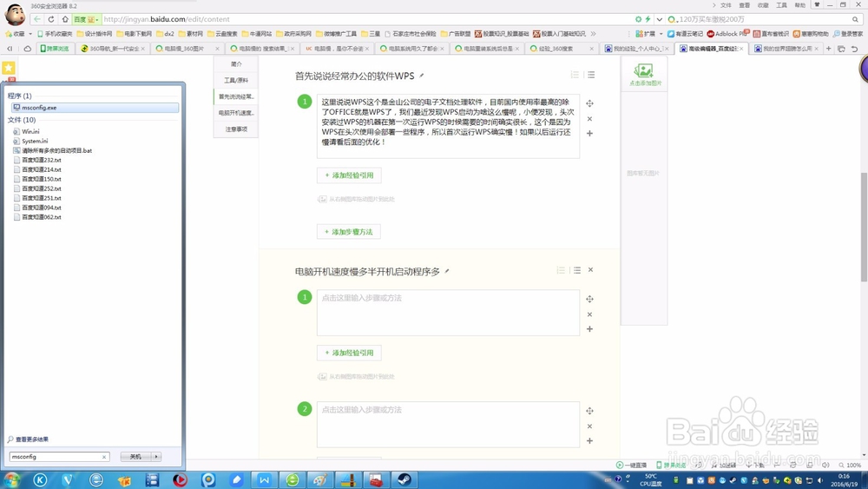The image size is (868, 489).
Task: Switch to the 360导航_新一代安全 tab
Action: (x=112, y=49)
